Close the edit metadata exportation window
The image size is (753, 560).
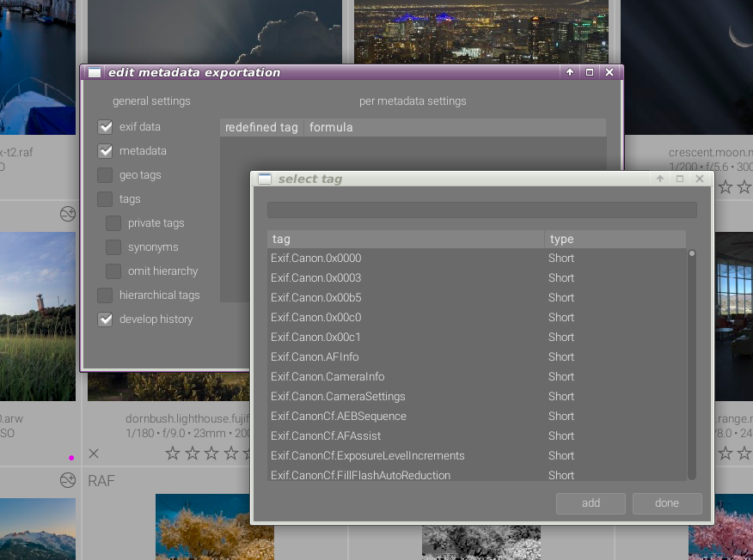609,72
